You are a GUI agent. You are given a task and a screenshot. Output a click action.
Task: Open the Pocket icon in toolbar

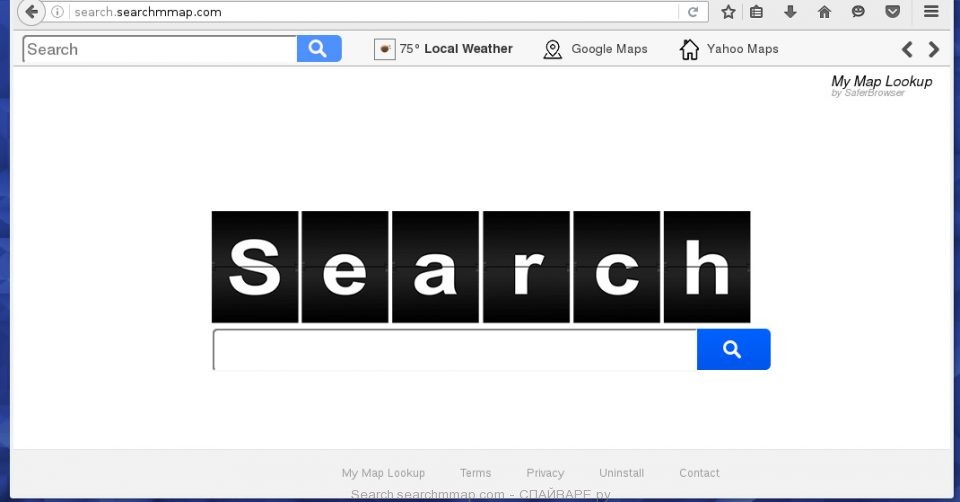[x=892, y=12]
